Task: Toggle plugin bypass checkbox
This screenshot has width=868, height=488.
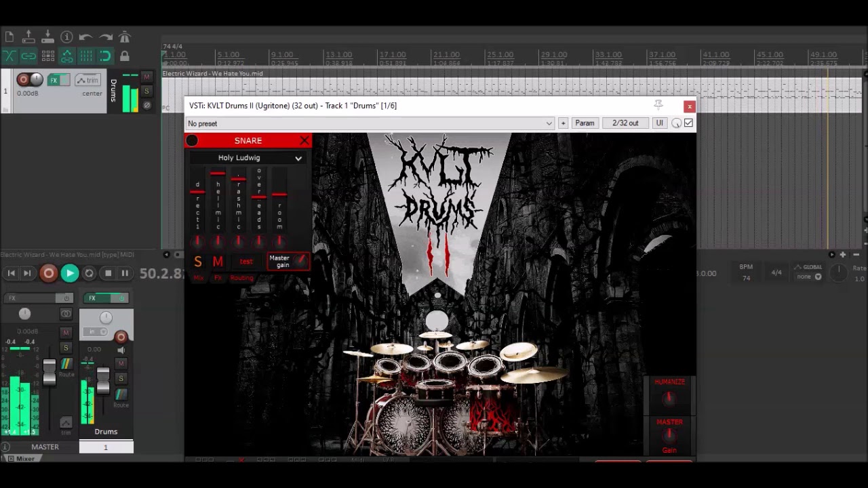Action: (688, 123)
